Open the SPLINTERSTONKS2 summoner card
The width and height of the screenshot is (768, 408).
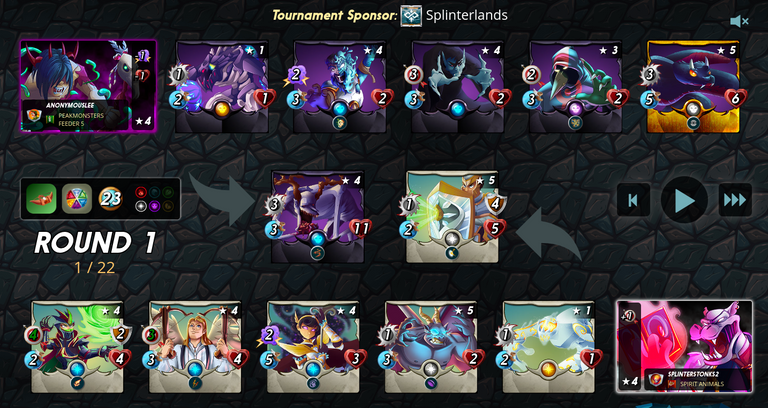684,346
